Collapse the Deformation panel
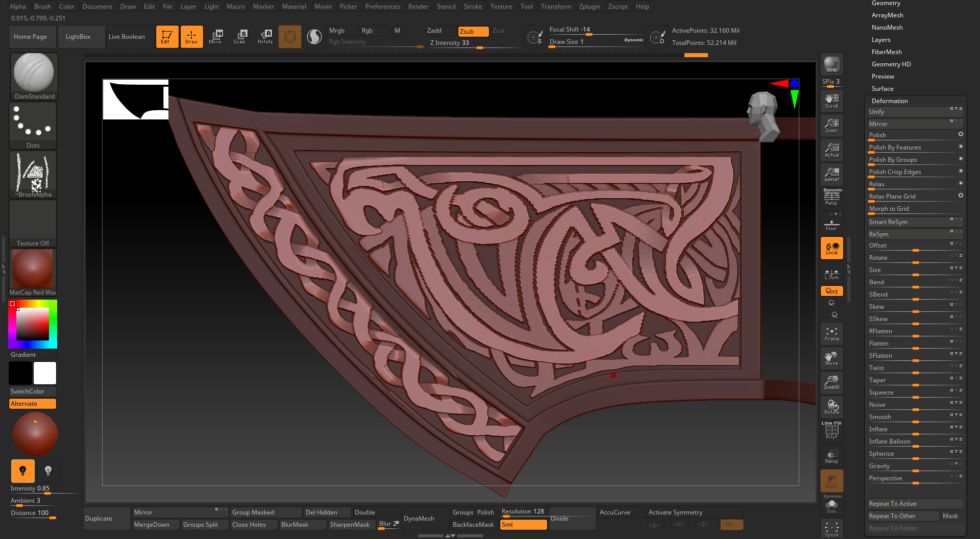This screenshot has width=980, height=539. (889, 101)
